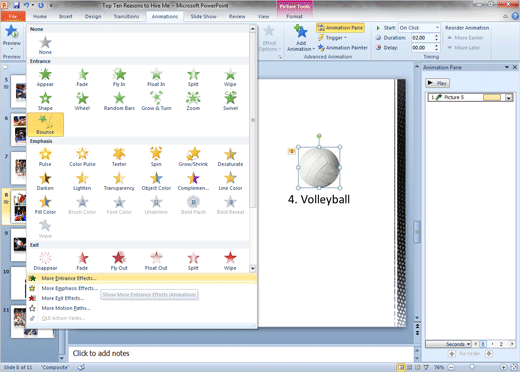Apply the Spin emphasis effect
This screenshot has height=372, width=520.
(156, 157)
